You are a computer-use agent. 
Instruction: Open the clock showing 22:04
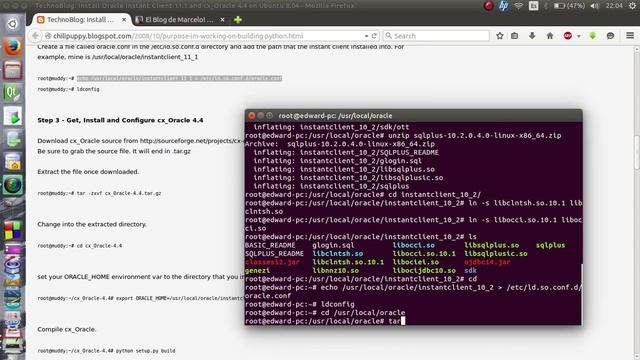tap(614, 6)
